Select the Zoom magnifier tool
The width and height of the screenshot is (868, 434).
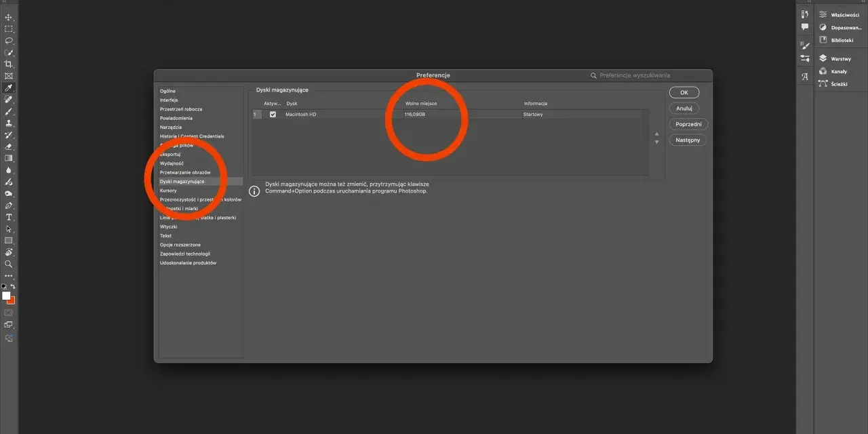9,264
